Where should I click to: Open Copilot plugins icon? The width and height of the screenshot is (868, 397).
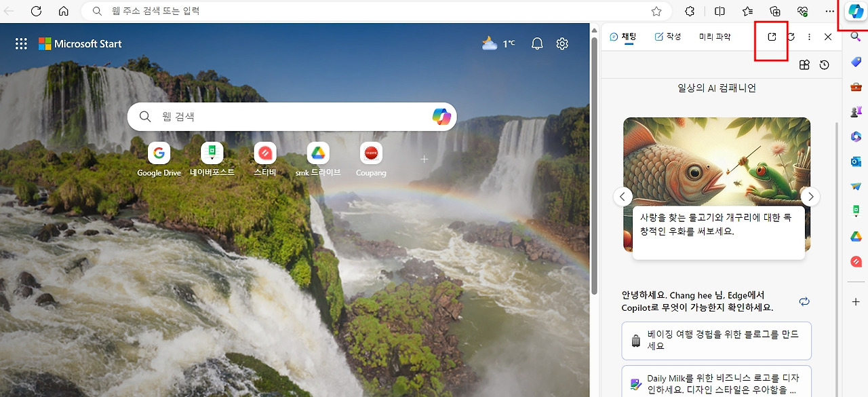pyautogui.click(x=804, y=65)
